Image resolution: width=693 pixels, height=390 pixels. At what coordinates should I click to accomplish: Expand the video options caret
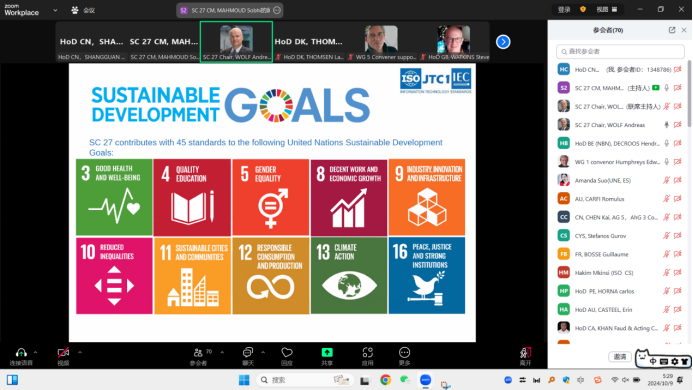click(80, 352)
